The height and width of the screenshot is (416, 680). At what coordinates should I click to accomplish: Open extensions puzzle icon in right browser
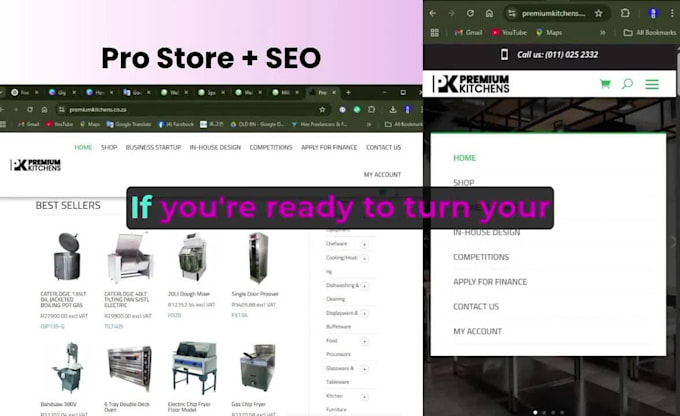point(625,13)
